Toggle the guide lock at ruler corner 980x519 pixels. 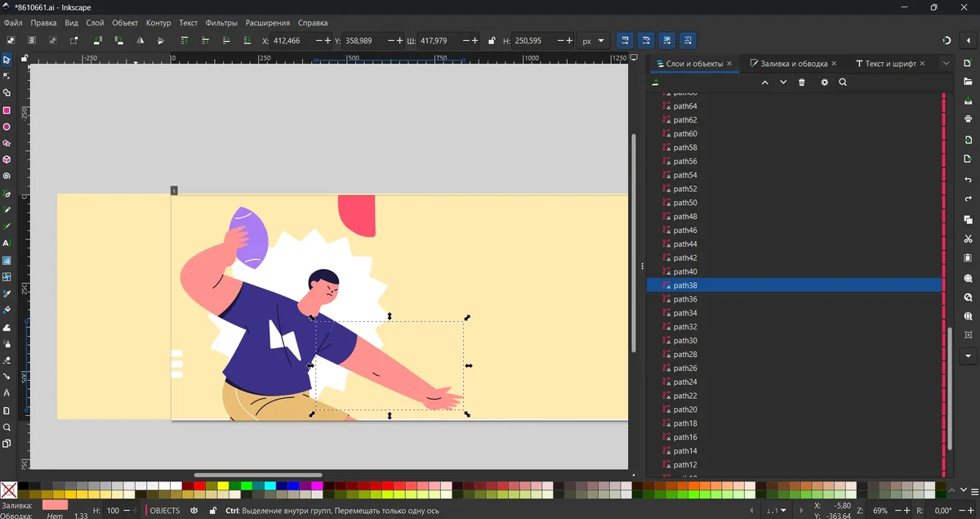pyautogui.click(x=24, y=59)
